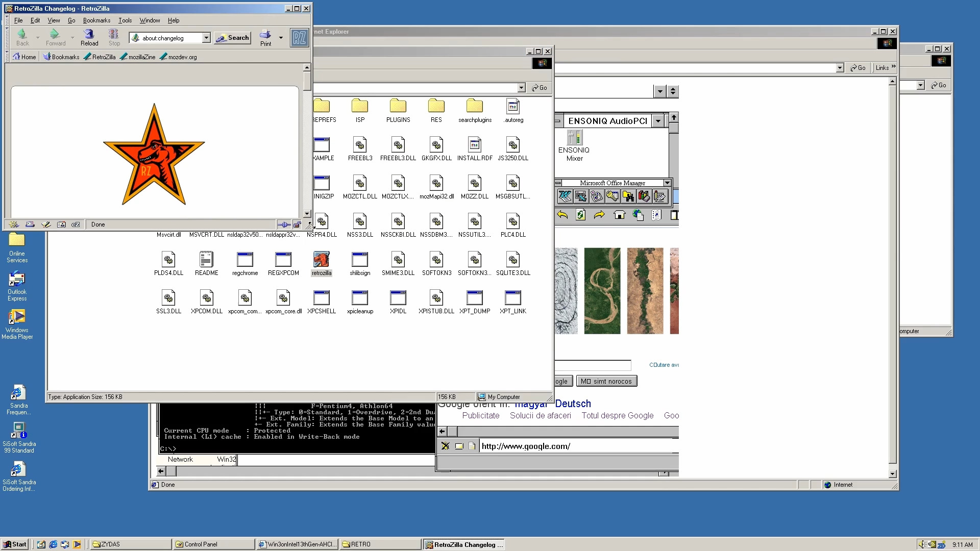Open the Bookmarks menu
The width and height of the screenshot is (980, 551).
96,20
